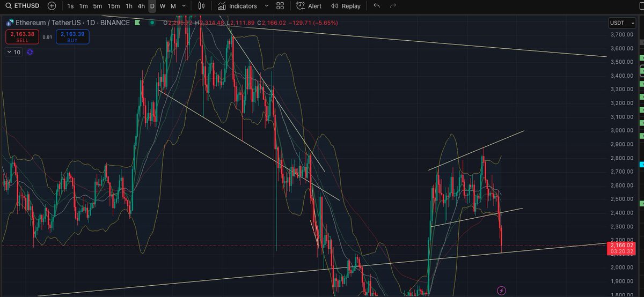
Task: Click the add symbol plus icon
Action: (52, 6)
